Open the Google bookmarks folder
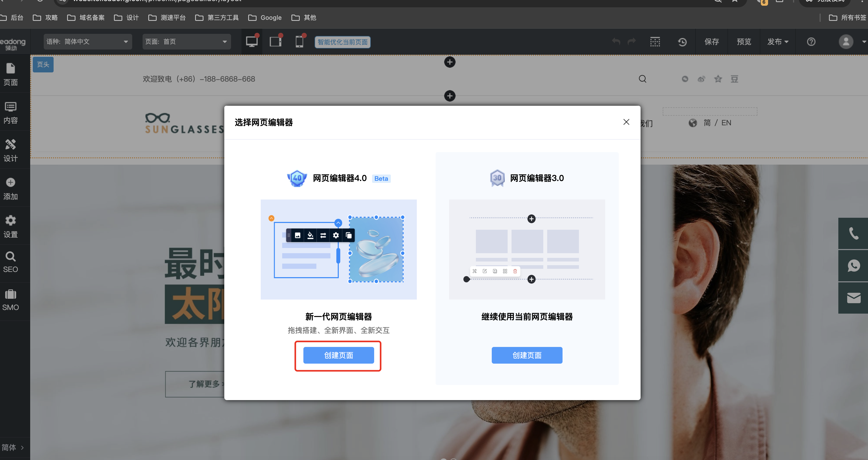The width and height of the screenshot is (868, 460). click(265, 17)
